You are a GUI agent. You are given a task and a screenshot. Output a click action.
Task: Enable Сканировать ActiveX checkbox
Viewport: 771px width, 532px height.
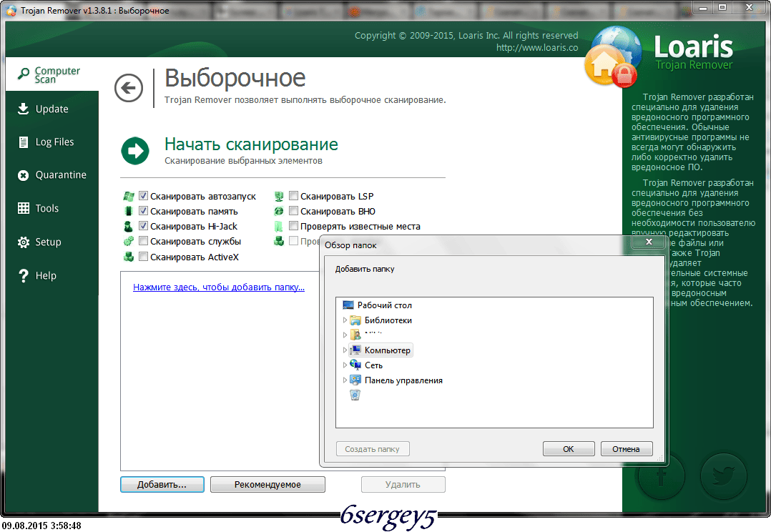pos(143,256)
